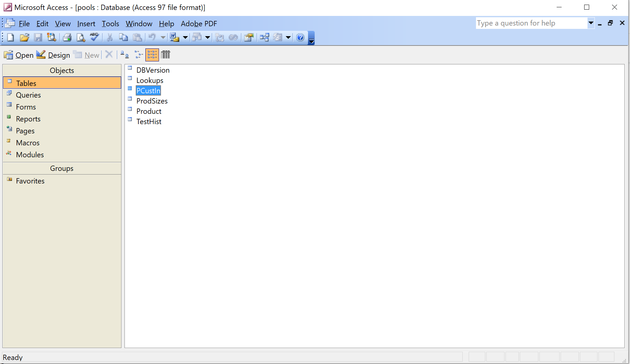Click the Microsoft Script Editor icon
The image size is (630, 364).
pos(234,37)
